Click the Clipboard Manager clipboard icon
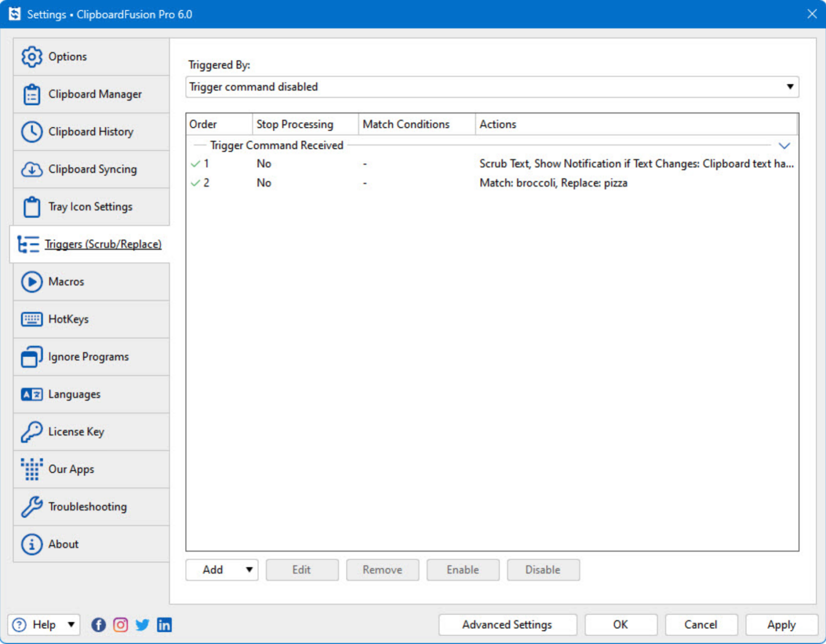Image resolution: width=826 pixels, height=644 pixels. pos(32,94)
